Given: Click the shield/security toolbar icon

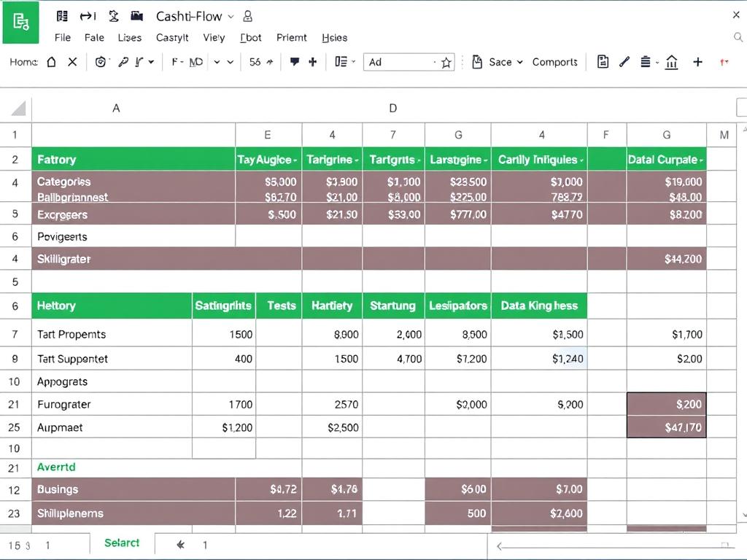Looking at the screenshot, I should pyautogui.click(x=100, y=62).
